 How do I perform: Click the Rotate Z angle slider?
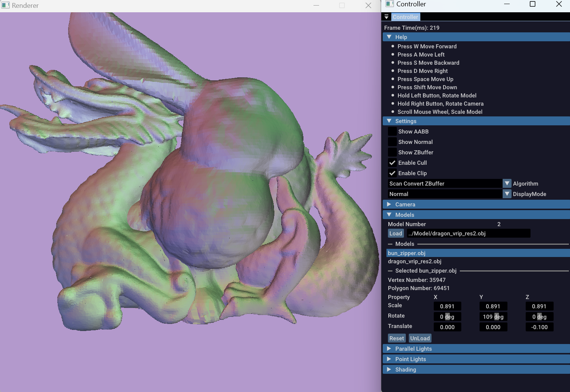539,317
